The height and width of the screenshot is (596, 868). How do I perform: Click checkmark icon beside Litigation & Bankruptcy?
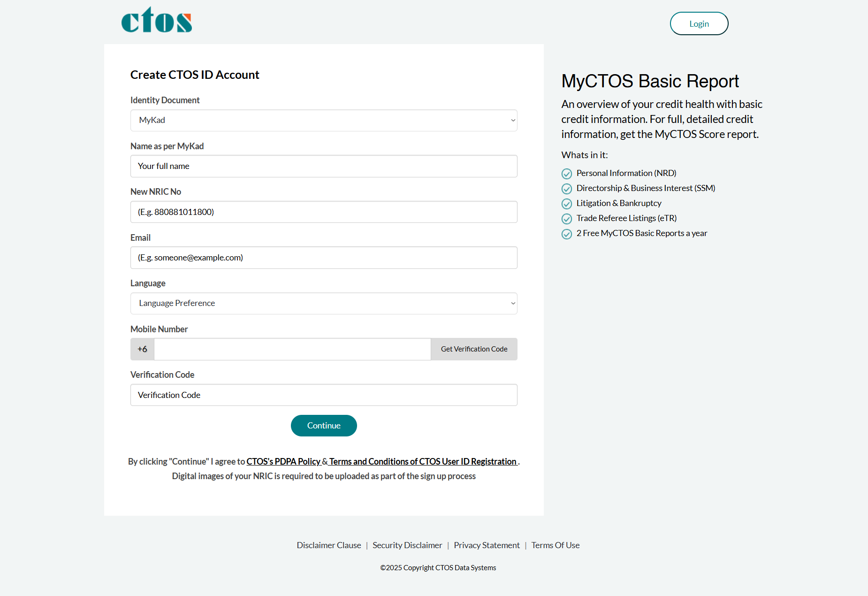click(x=567, y=204)
